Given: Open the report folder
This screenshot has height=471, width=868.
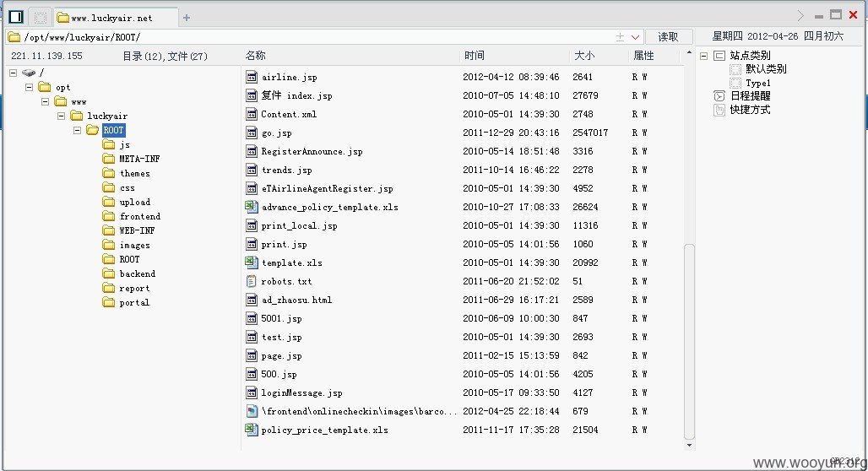Looking at the screenshot, I should 126,289.
